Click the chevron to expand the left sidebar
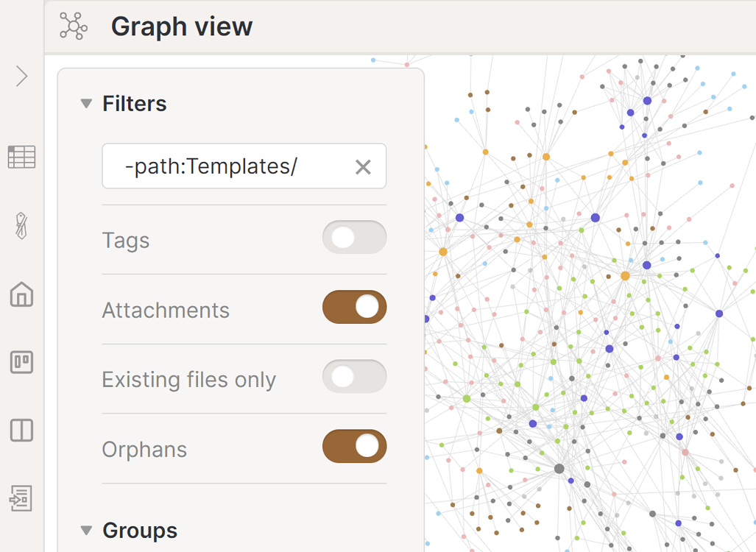 coord(21,76)
